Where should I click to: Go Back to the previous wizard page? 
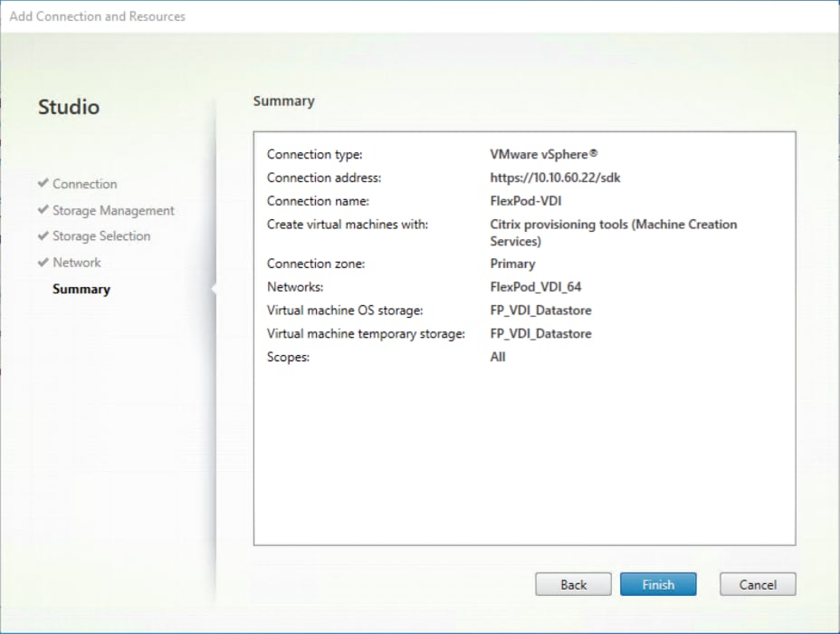573,584
